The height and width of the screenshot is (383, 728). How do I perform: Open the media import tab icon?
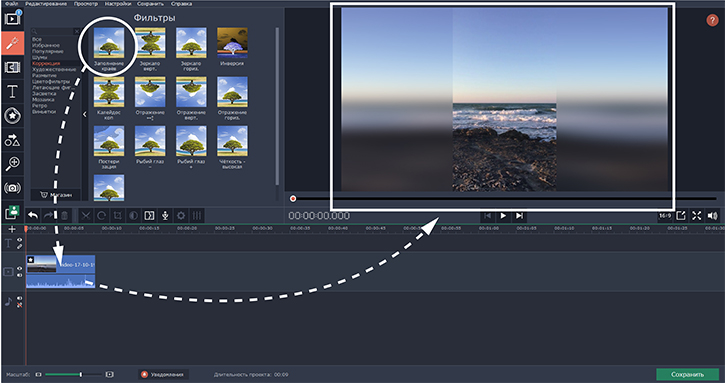[x=13, y=19]
